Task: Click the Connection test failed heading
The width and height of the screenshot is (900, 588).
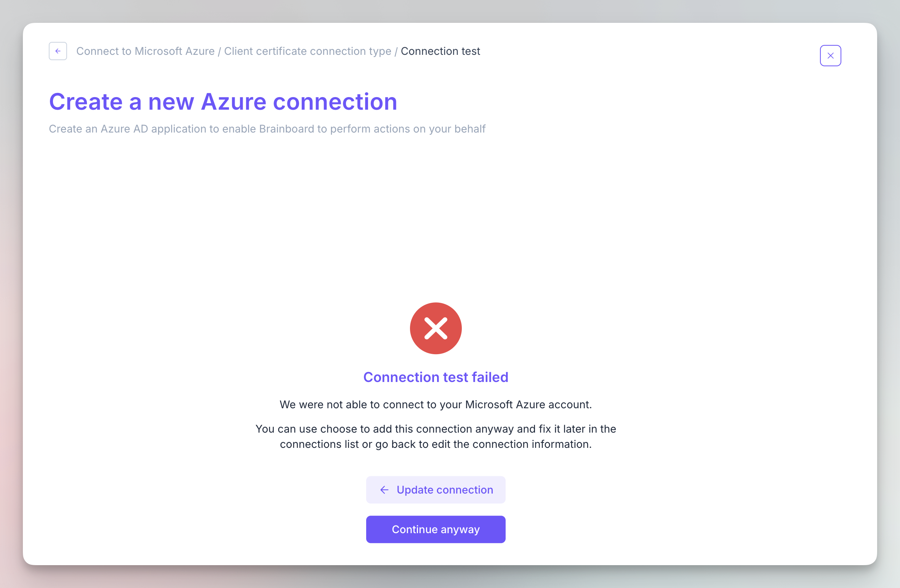Action: tap(436, 377)
